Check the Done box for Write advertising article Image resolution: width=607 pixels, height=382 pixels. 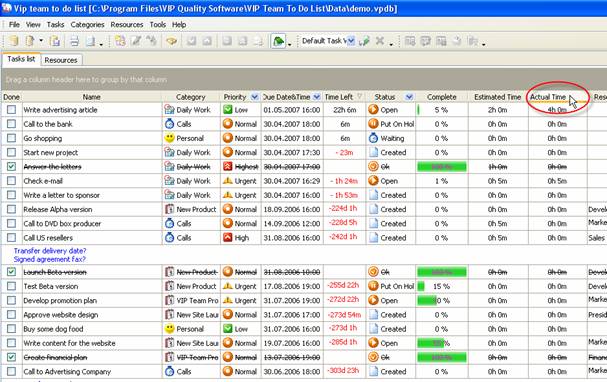pos(11,110)
